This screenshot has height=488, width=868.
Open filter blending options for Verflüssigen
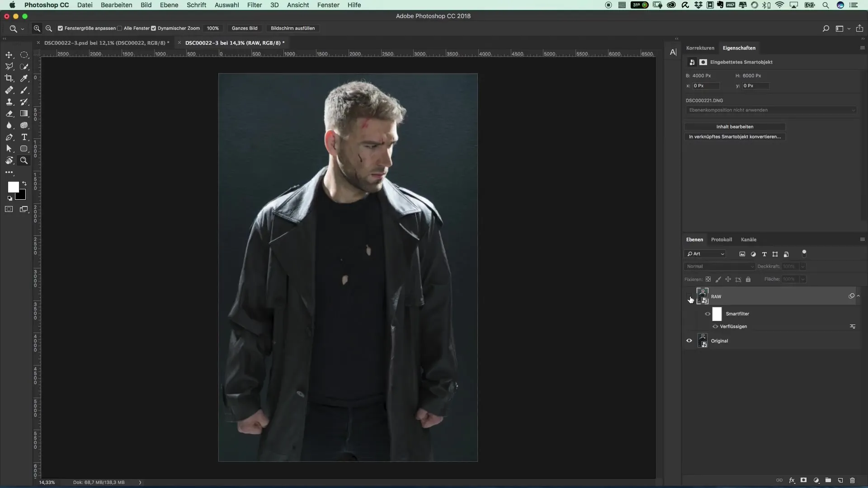[x=853, y=326]
